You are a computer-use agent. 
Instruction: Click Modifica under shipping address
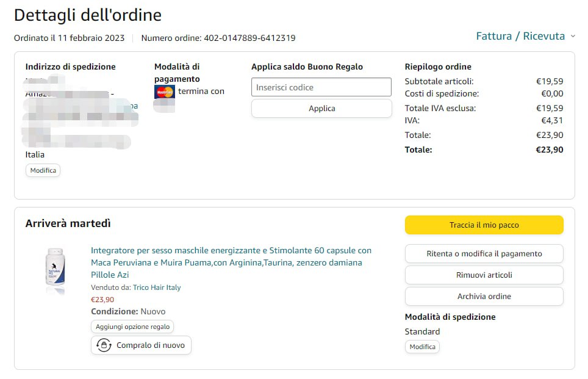[x=43, y=170]
